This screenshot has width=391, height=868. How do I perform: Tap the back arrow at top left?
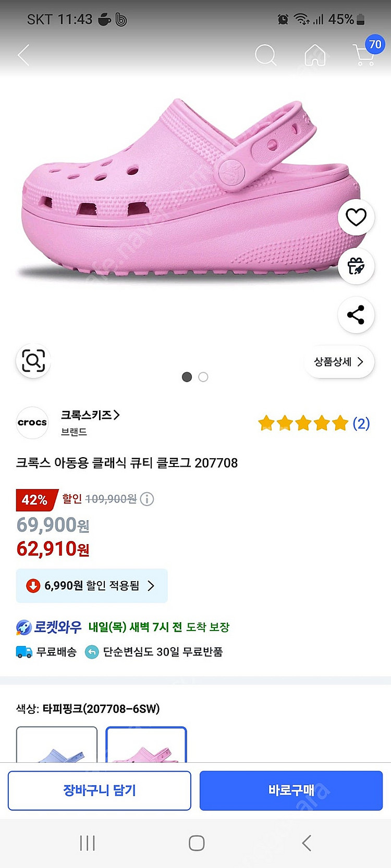(23, 55)
